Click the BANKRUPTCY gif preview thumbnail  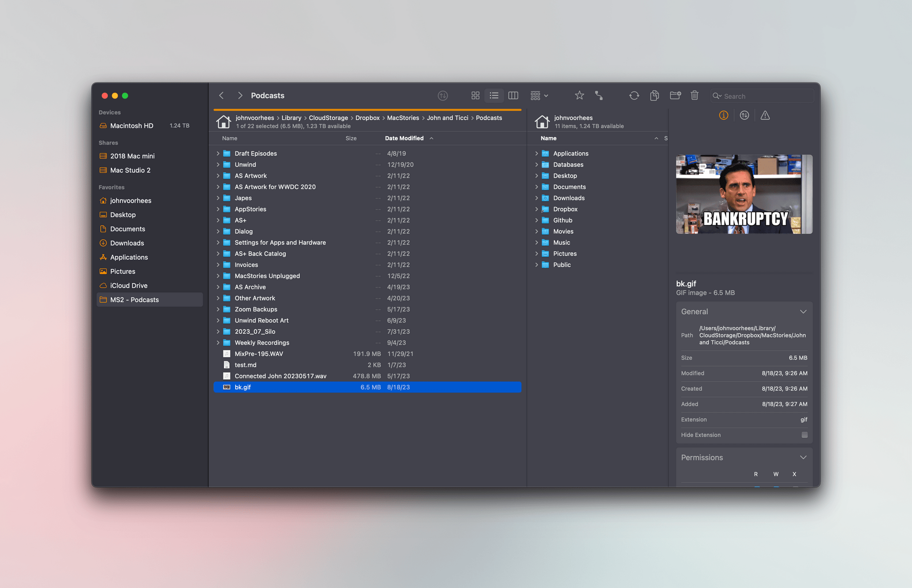click(744, 194)
